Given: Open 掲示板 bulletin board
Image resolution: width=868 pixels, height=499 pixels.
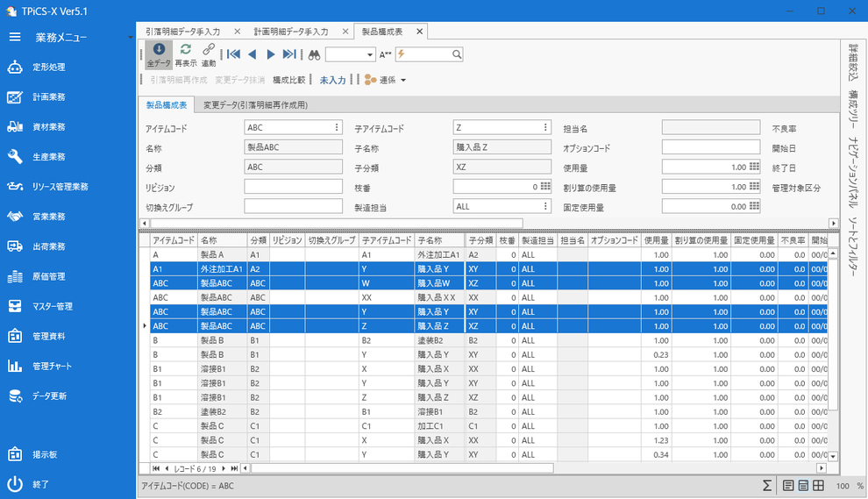Looking at the screenshot, I should (x=45, y=454).
